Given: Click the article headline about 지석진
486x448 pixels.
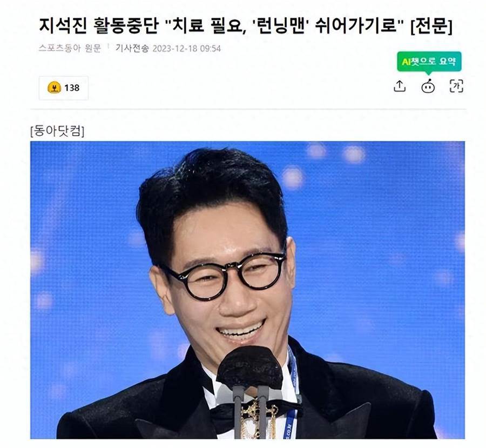Looking at the screenshot, I should tap(246, 25).
